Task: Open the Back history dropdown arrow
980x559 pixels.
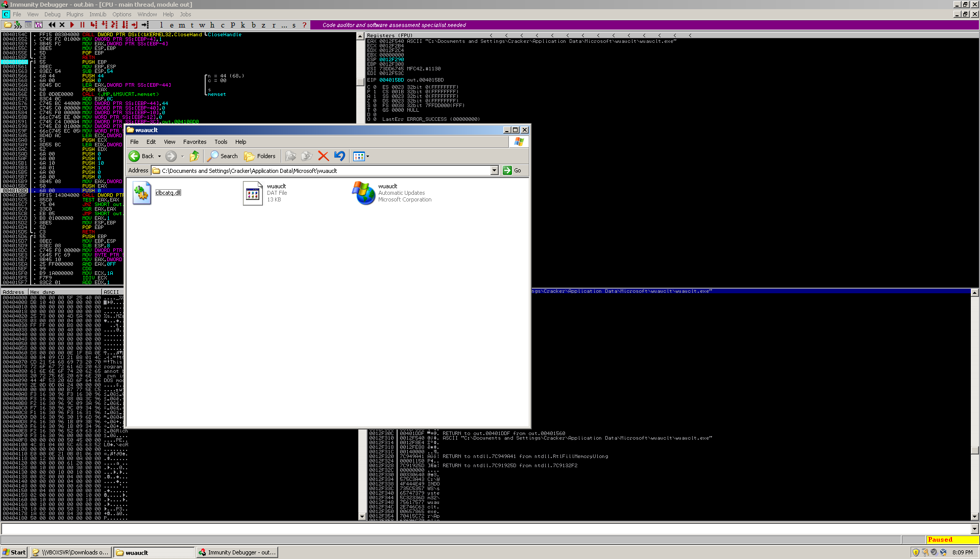Action: coord(159,156)
